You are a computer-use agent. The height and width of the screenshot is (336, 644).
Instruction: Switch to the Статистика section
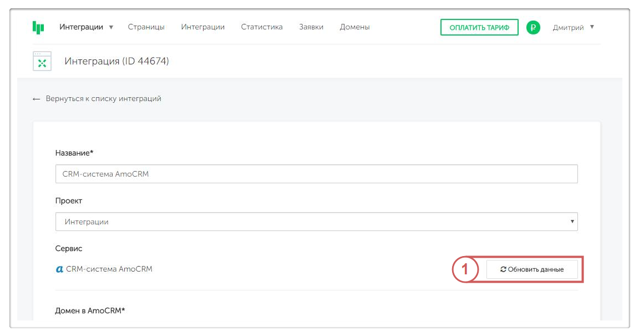point(262,27)
